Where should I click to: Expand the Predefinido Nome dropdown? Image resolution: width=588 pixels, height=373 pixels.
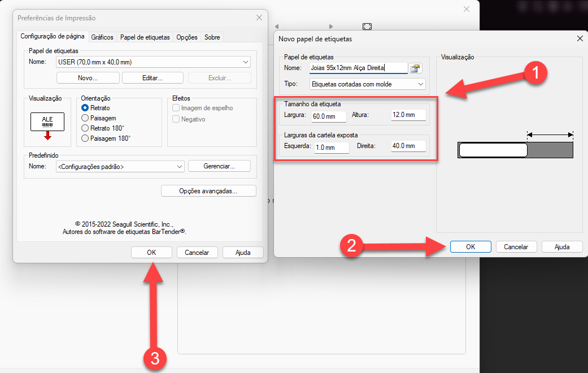point(120,166)
